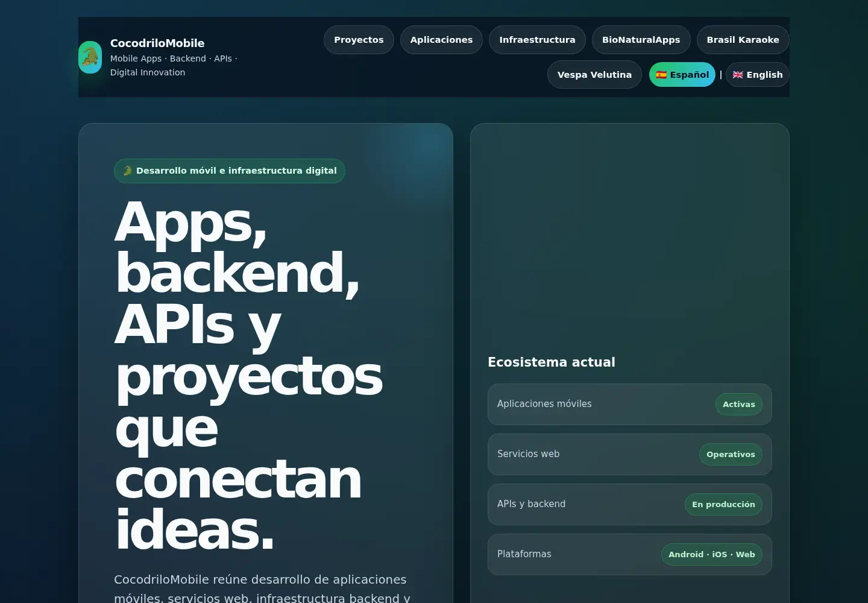This screenshot has width=868, height=603.
Task: Select the Servicios web row
Action: pos(630,454)
